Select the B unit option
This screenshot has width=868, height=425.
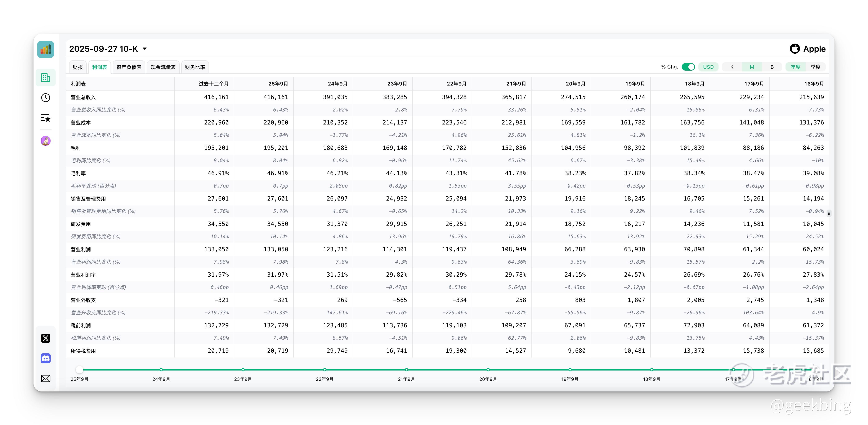click(772, 67)
